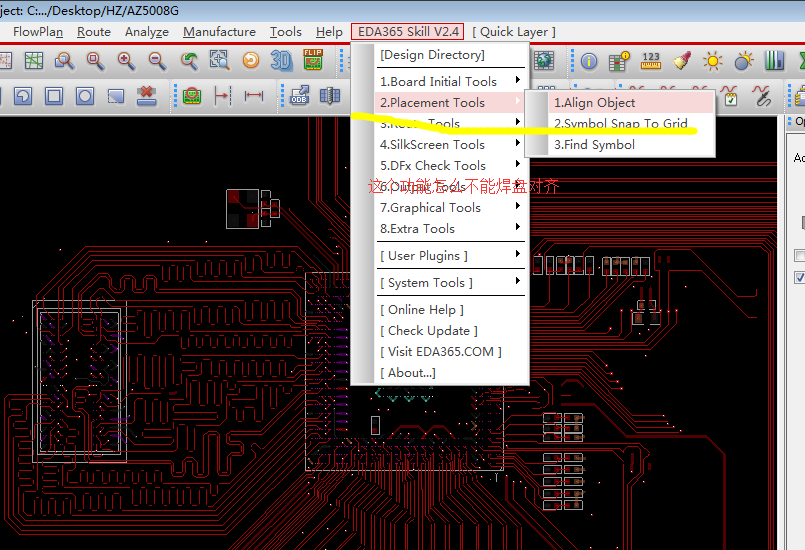Click the 123 ruler Show Measure icon
This screenshot has height=550, width=805.
click(650, 61)
